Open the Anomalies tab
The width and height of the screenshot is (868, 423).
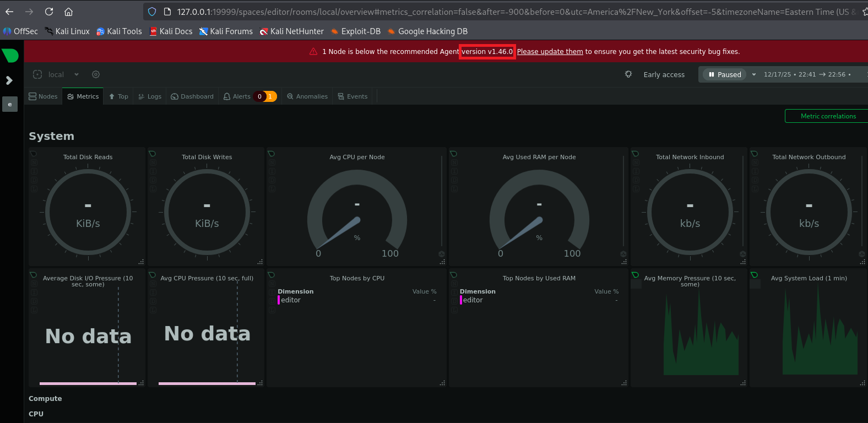[307, 96]
